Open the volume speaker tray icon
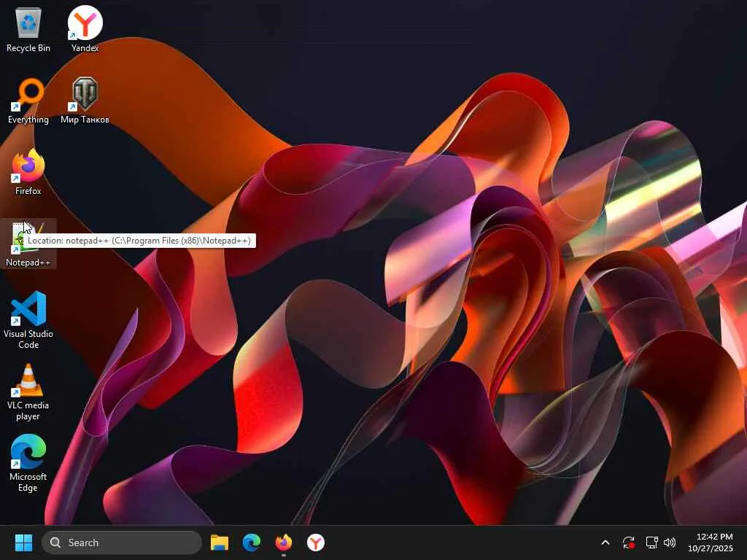 (x=670, y=542)
